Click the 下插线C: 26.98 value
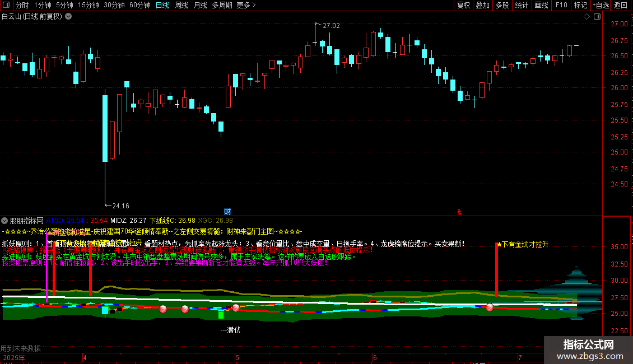Image resolution: width=633 pixels, height=364 pixels. tap(173, 221)
